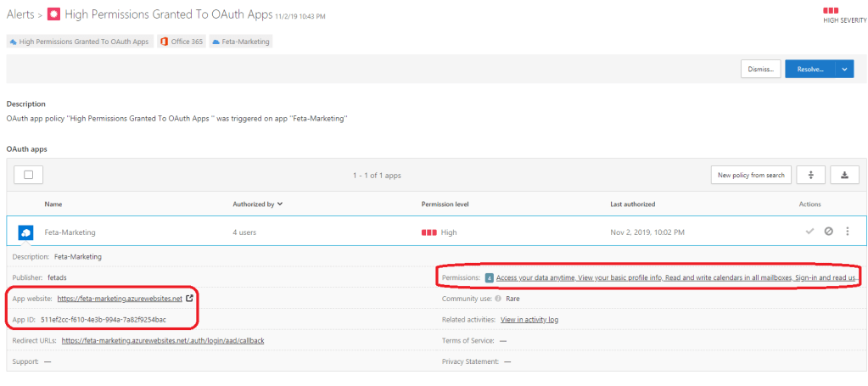
Task: Select the High Permissions Granted policy tag
Action: coord(79,41)
